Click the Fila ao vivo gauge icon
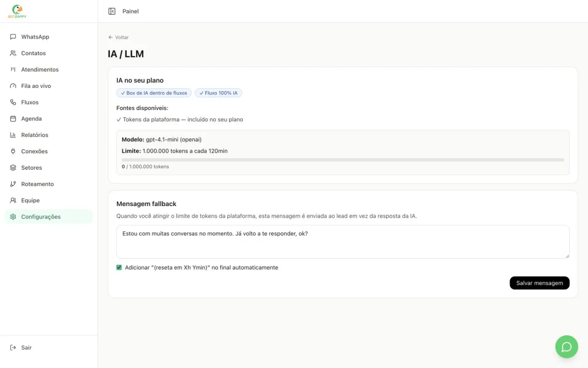Screen dimensions: 588x368 (x=13, y=86)
